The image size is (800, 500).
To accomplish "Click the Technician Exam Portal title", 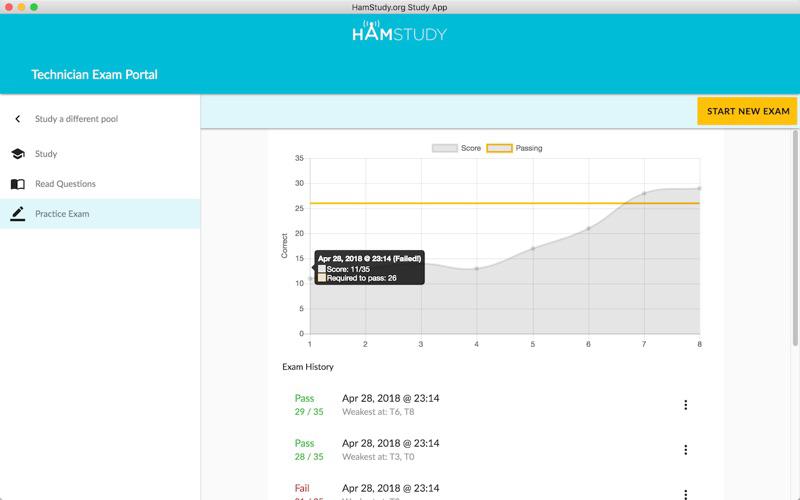I will [x=94, y=74].
